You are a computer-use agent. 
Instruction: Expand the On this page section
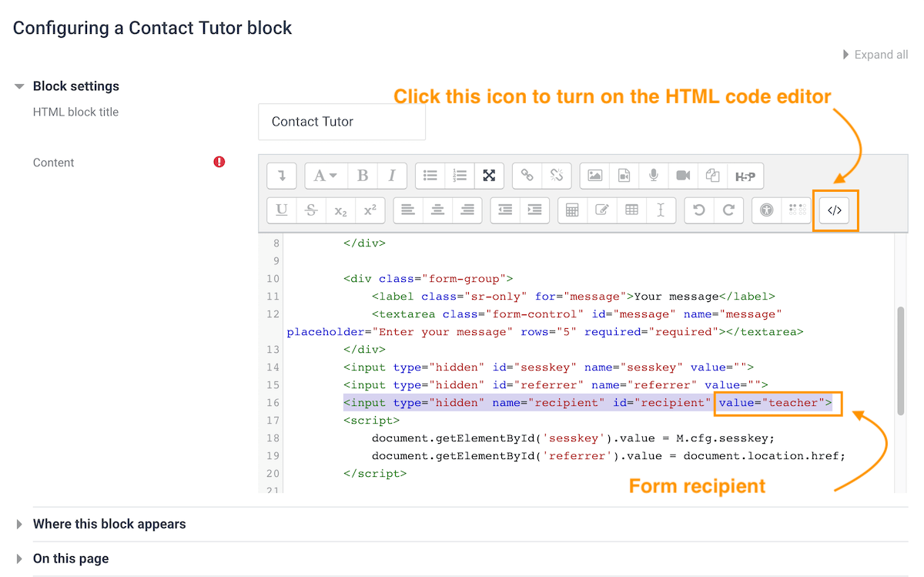coord(70,559)
